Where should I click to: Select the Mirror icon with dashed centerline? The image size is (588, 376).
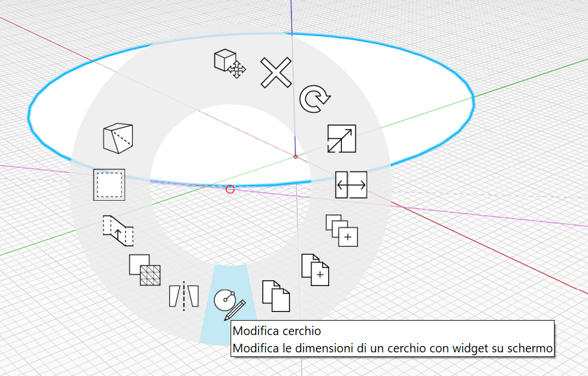click(x=184, y=296)
